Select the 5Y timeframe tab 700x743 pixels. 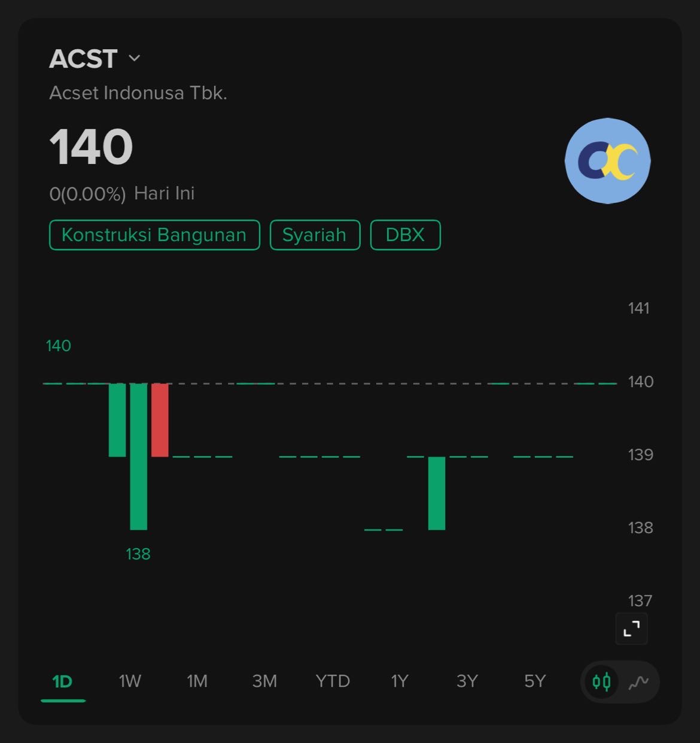pyautogui.click(x=535, y=681)
